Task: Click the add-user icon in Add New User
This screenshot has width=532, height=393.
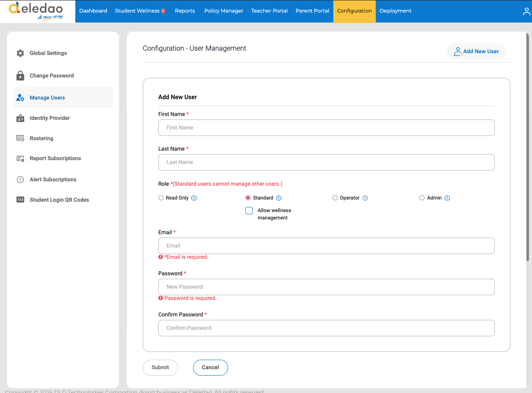Action: [458, 52]
